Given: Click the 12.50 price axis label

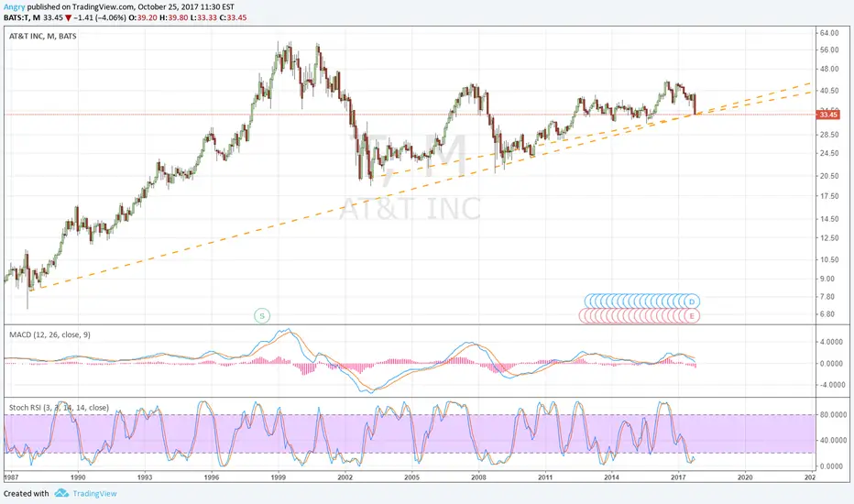Looking at the screenshot, I should coord(829,238).
